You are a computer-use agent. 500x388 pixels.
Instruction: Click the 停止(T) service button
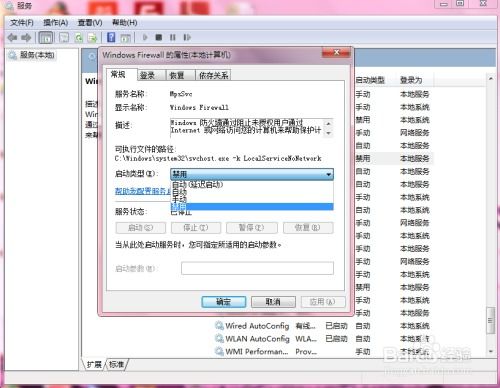coord(196,228)
